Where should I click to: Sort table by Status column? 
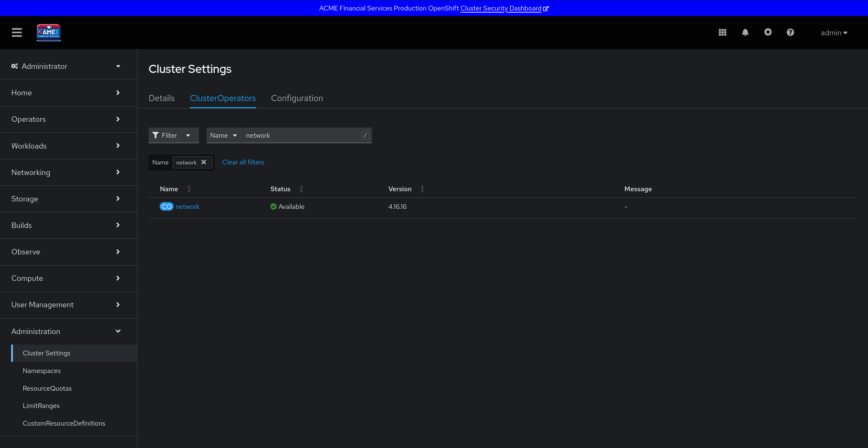coord(280,189)
